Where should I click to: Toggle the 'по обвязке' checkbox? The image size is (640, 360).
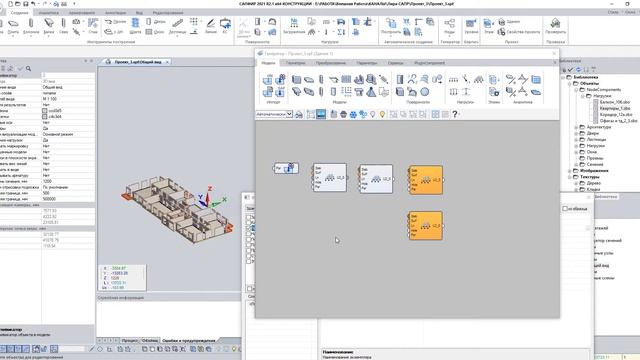click(565, 209)
